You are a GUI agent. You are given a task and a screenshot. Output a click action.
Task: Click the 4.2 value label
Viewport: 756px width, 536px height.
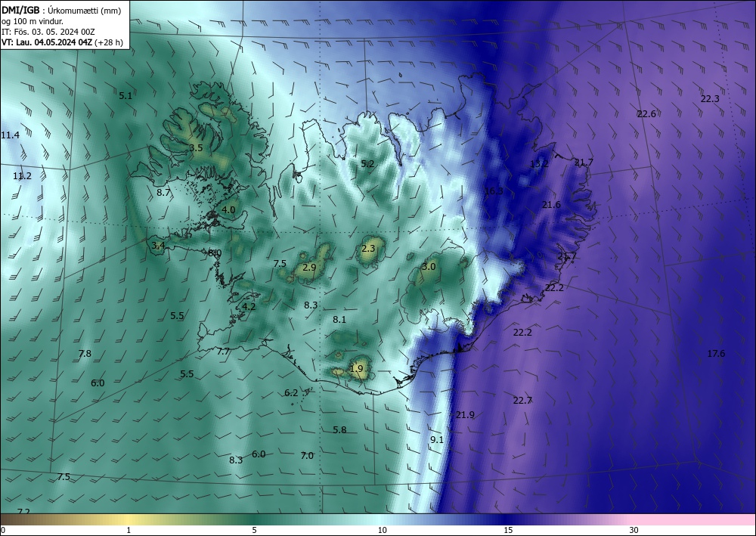point(249,307)
